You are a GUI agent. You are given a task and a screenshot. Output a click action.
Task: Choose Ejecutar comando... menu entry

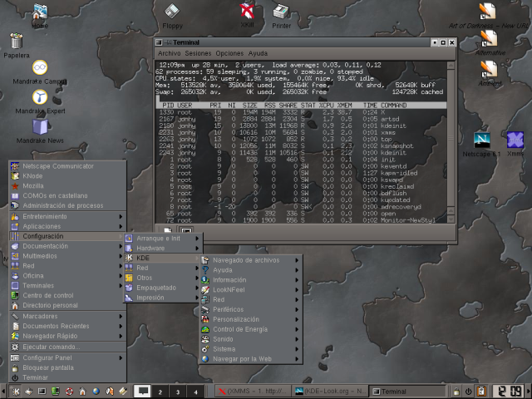[67, 347]
